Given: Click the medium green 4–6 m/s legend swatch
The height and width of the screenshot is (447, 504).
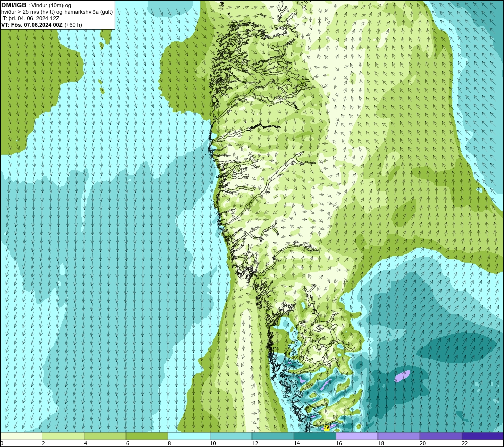Looking at the screenshot, I should (x=105, y=436).
